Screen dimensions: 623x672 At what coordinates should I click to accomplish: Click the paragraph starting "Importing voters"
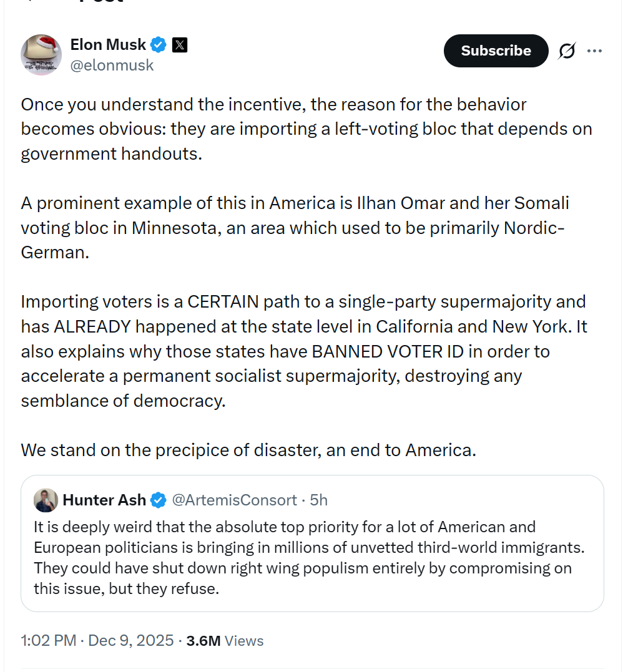coord(303,351)
